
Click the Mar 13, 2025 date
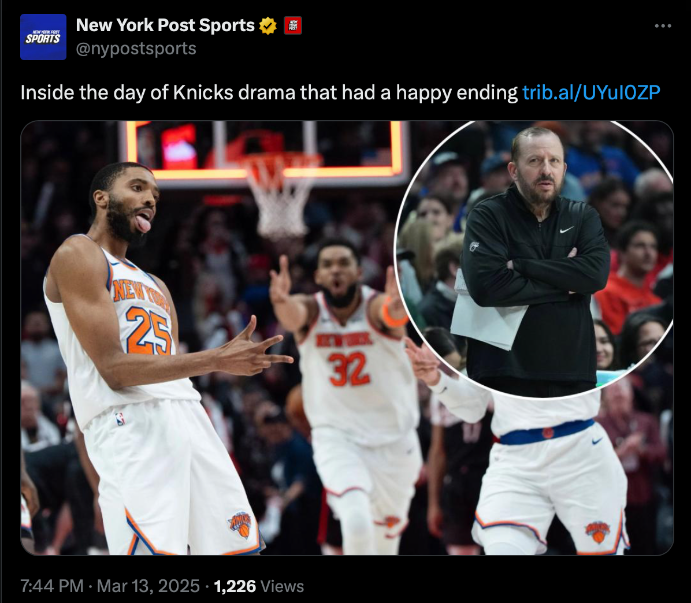[x=148, y=586]
